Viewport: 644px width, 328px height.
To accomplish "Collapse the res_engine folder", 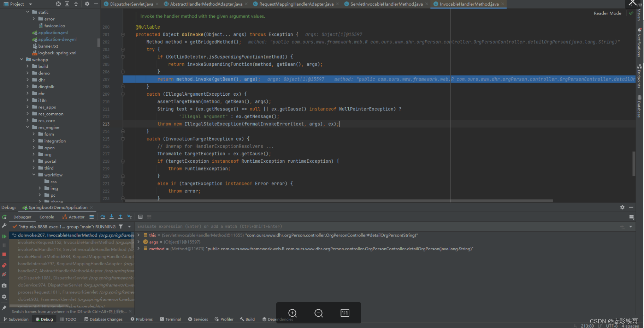I will tap(28, 127).
